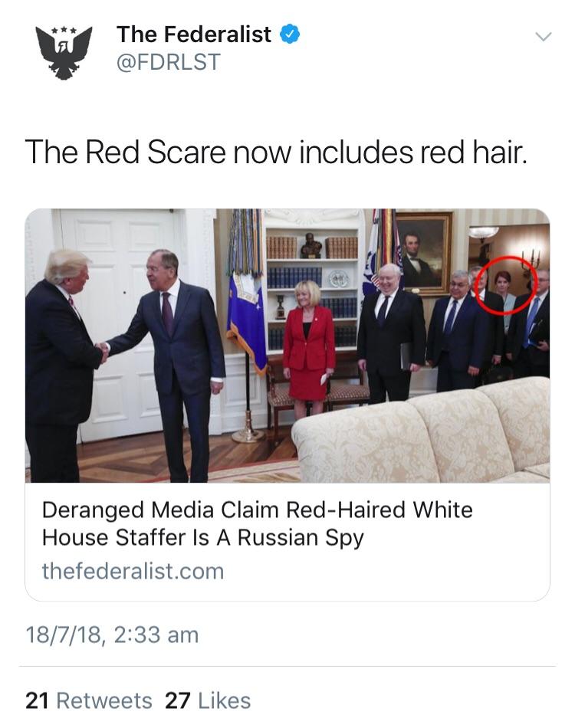The image size is (575, 728).
Task: Follow the thefederalist.com domain link
Action: pyautogui.click(x=133, y=571)
